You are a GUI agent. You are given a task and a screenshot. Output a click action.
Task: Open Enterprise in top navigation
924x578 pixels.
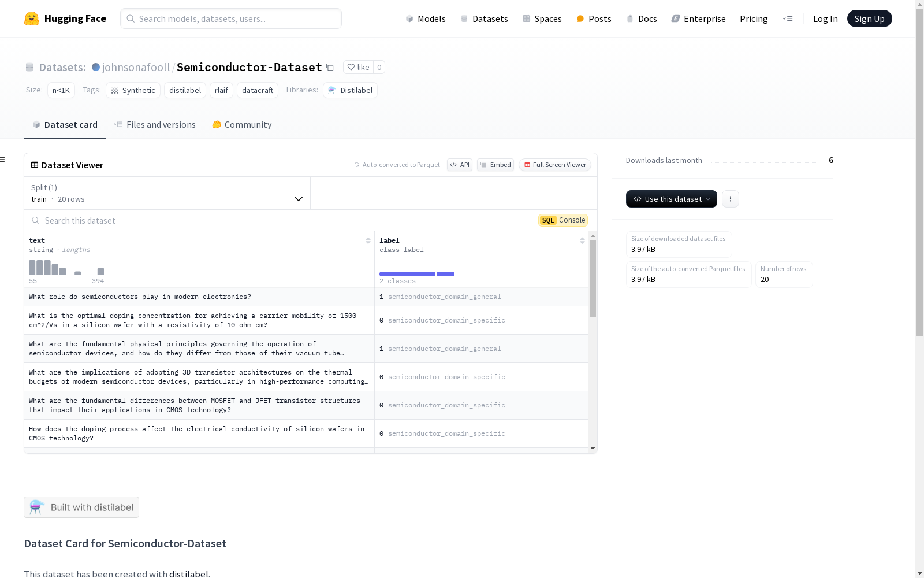(x=698, y=18)
